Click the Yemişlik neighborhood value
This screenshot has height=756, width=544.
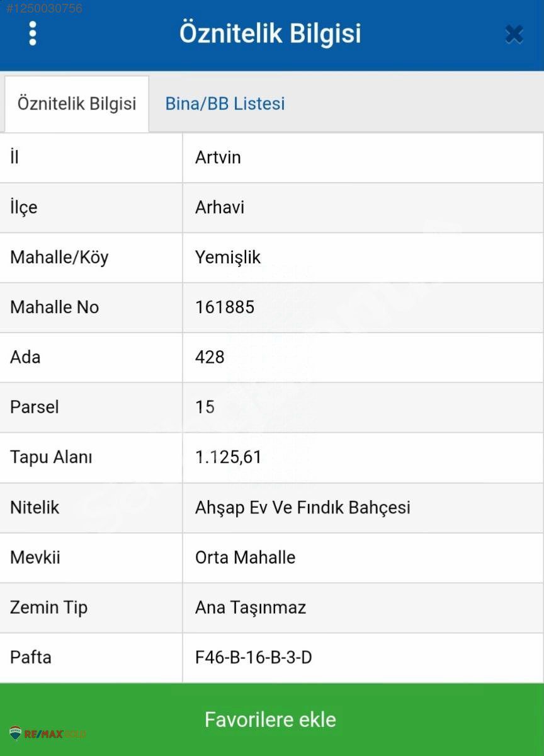[228, 257]
